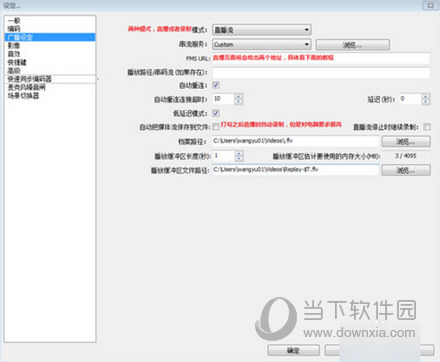440x362 pixels.
Task: Enable keep recording when stream stops checkbox
Action: (x=427, y=127)
